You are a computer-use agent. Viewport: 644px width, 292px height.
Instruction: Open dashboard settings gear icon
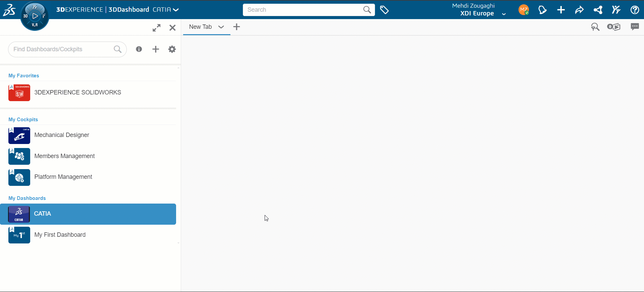click(172, 49)
